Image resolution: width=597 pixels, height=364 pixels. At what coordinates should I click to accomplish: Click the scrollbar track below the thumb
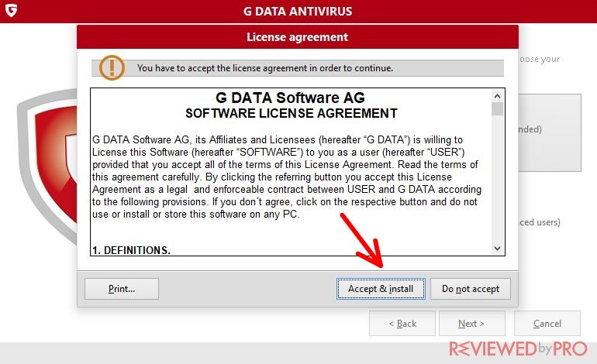[497, 179]
